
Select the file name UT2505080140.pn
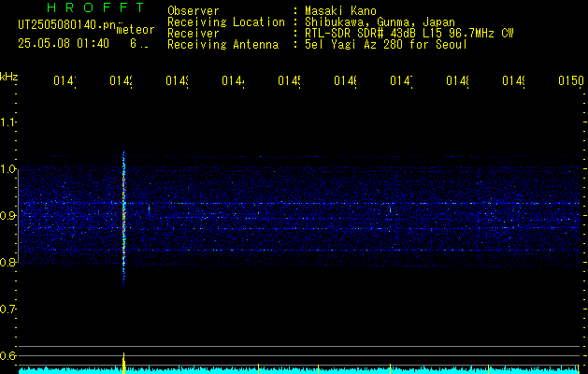coord(67,25)
